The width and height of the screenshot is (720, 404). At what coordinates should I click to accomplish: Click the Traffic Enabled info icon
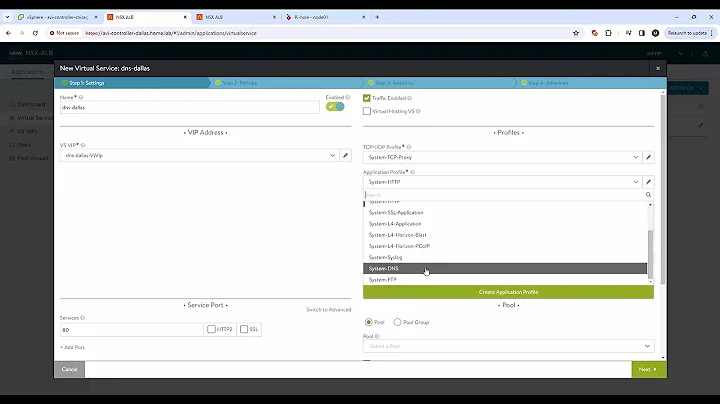pyautogui.click(x=410, y=98)
